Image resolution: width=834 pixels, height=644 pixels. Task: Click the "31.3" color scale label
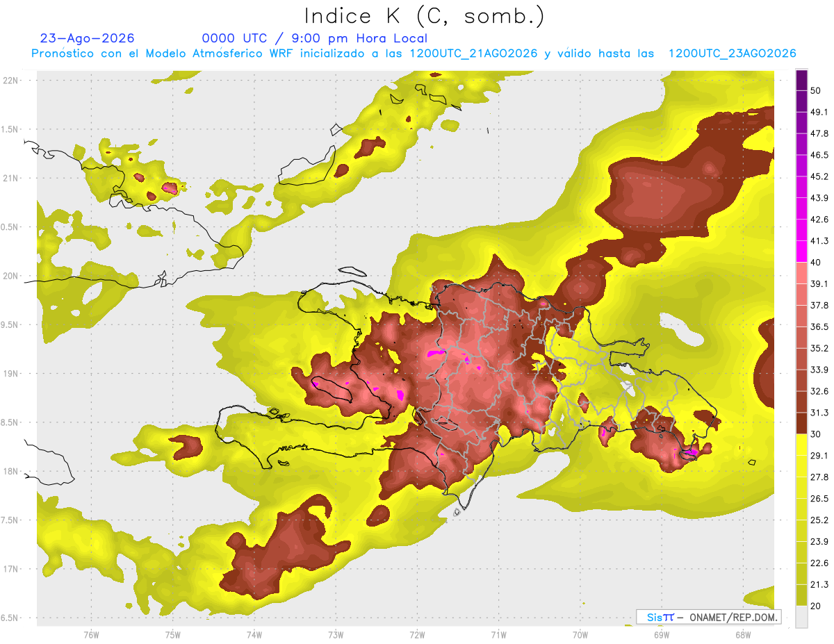pos(819,413)
